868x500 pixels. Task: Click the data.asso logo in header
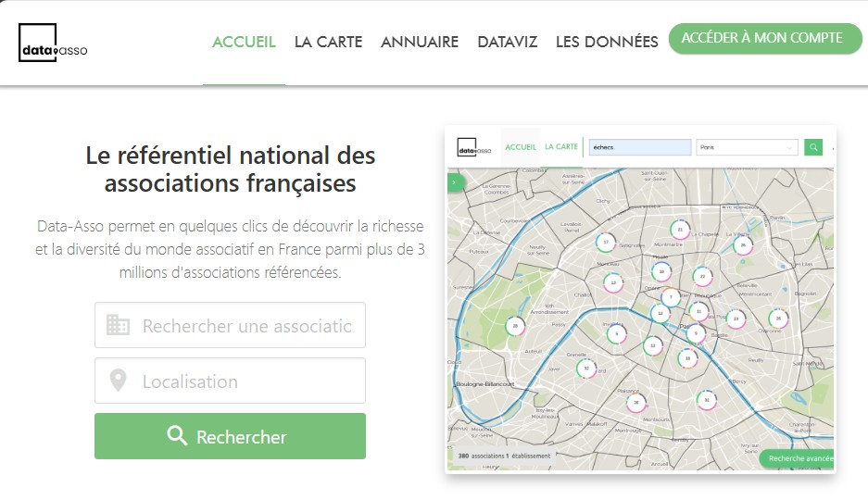(x=53, y=43)
